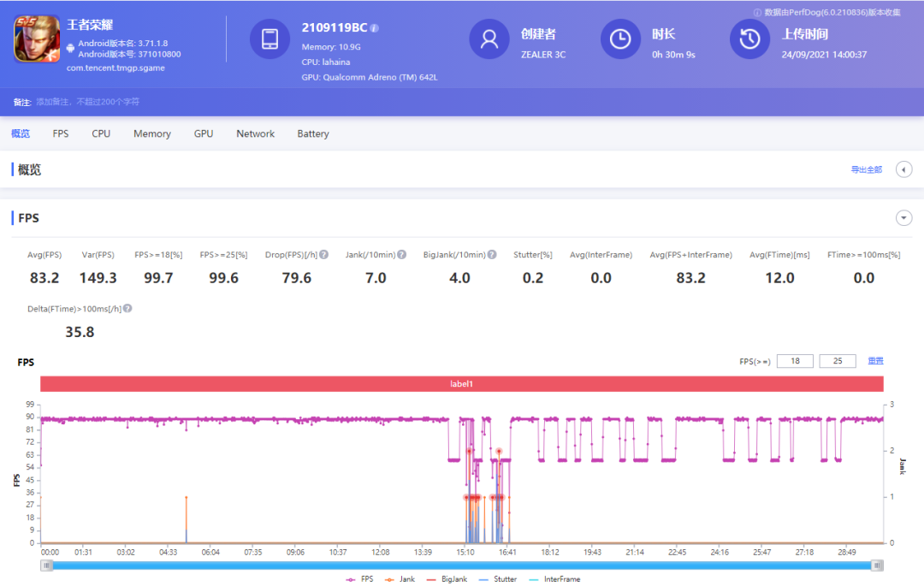The height and width of the screenshot is (586, 924).
Task: Click the 王者荣耀 game app icon
Action: coord(37,40)
